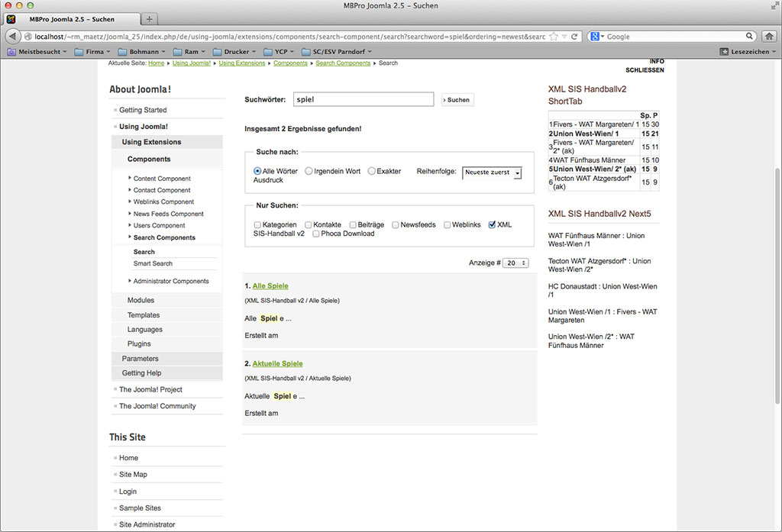Open the Firma bookmark folder
Image resolution: width=782 pixels, height=532 pixels.
click(92, 51)
